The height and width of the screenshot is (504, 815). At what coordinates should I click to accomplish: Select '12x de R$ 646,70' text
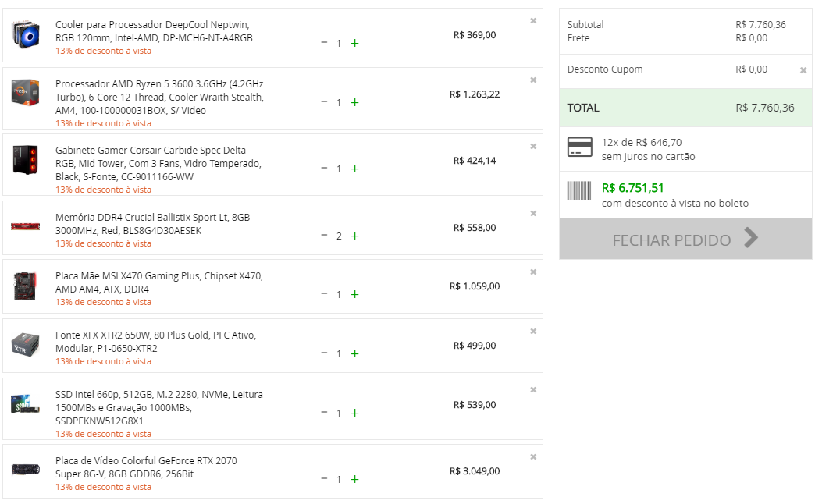642,142
